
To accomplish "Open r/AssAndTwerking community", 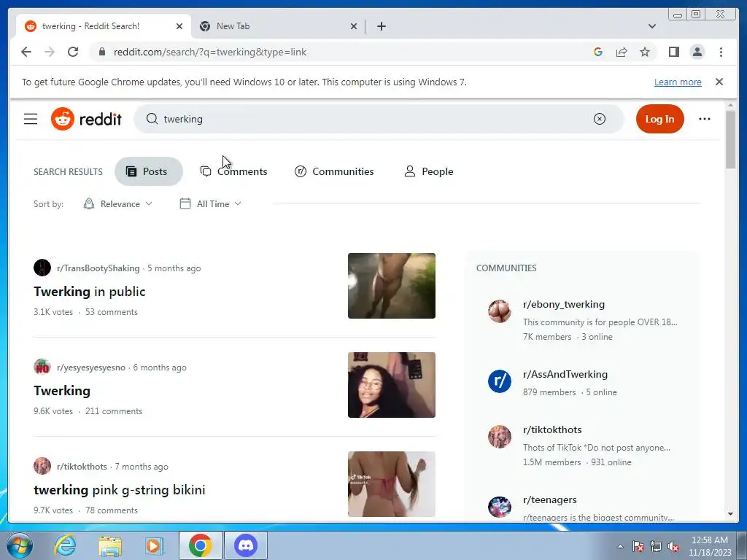I will 565,374.
